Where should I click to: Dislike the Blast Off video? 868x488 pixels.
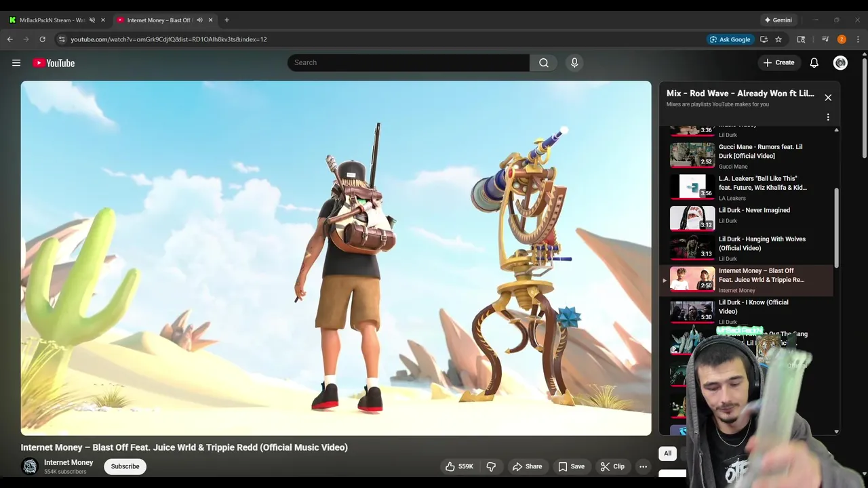[491, 466]
